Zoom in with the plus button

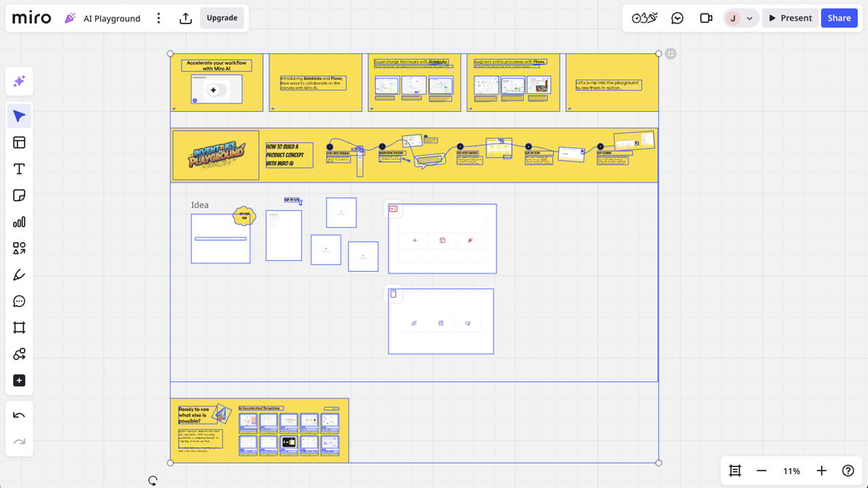click(x=821, y=470)
